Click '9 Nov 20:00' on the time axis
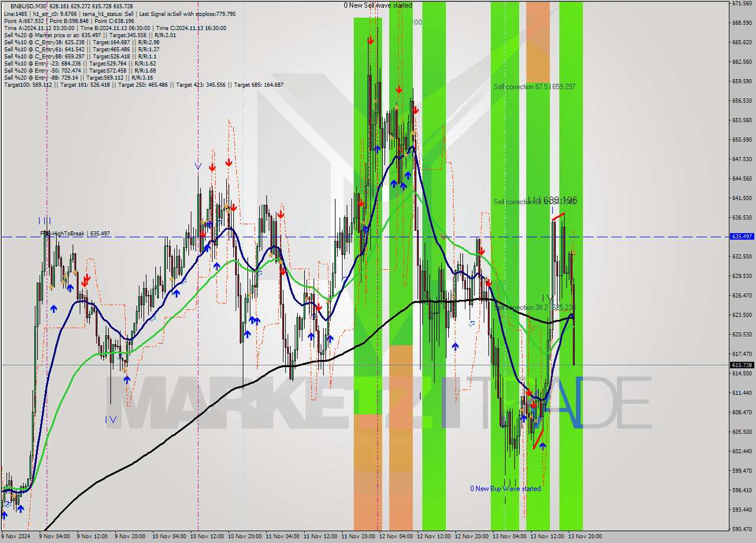756x543 pixels. [130, 537]
